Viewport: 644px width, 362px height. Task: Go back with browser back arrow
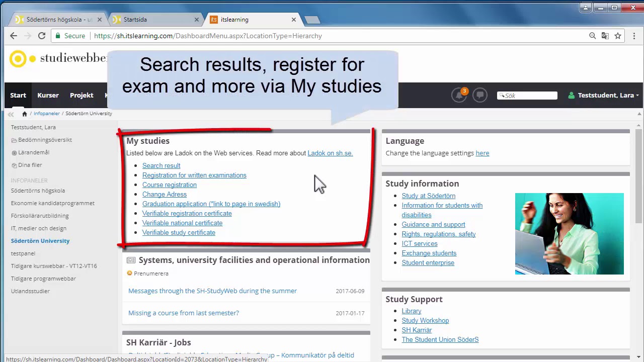tap(14, 36)
